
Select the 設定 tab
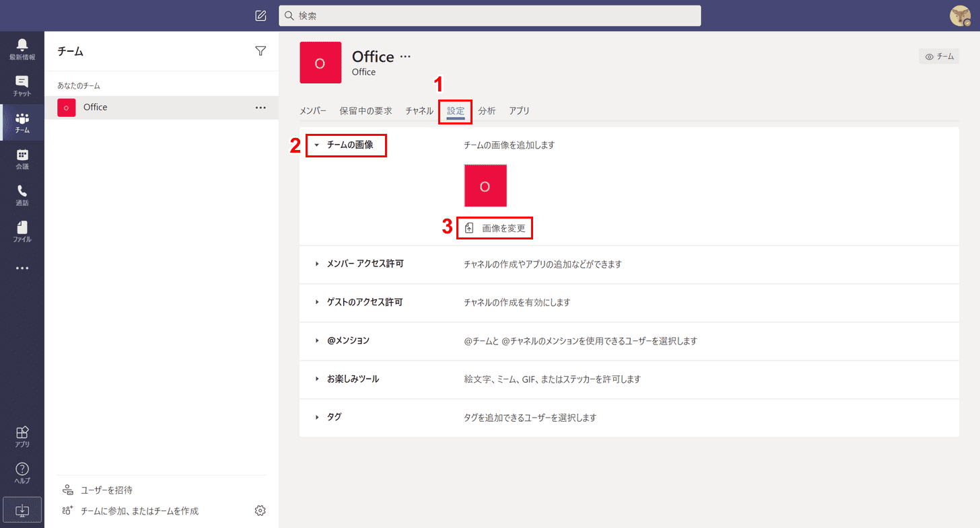(456, 111)
